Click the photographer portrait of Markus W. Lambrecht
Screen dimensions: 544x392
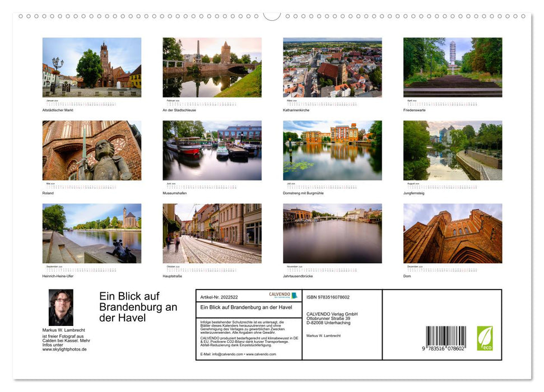click(62, 307)
